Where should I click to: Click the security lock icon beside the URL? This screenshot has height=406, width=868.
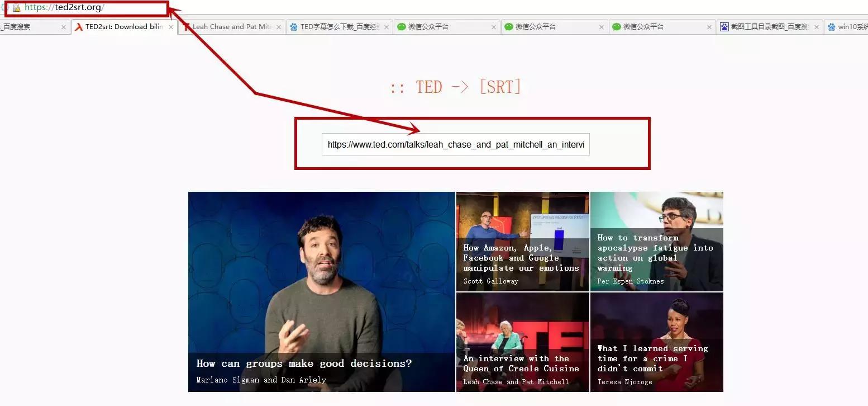(16, 8)
